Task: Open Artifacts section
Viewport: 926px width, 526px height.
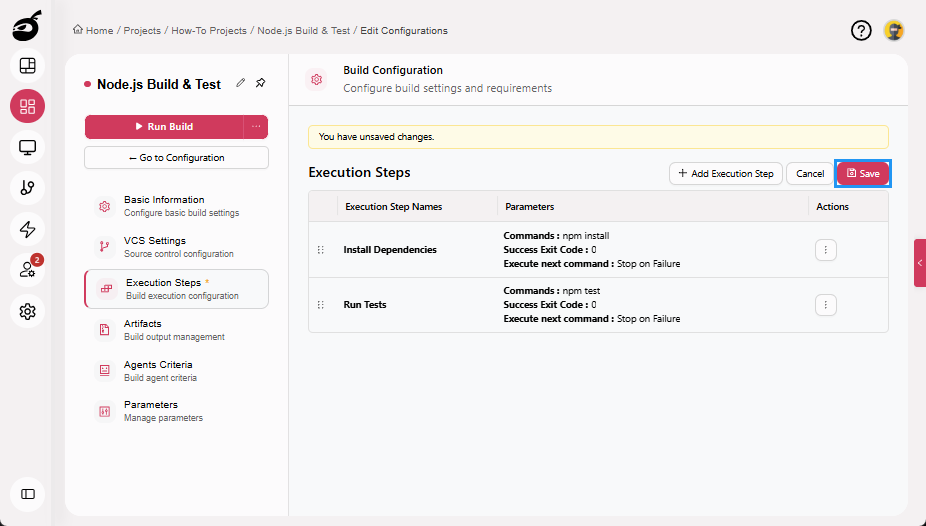Action: click(177, 330)
